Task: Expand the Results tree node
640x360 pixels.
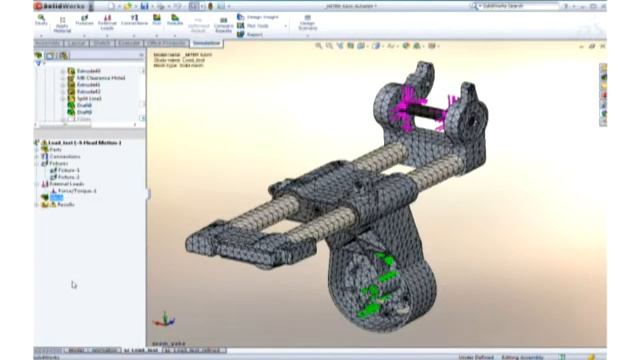Action: click(37, 205)
